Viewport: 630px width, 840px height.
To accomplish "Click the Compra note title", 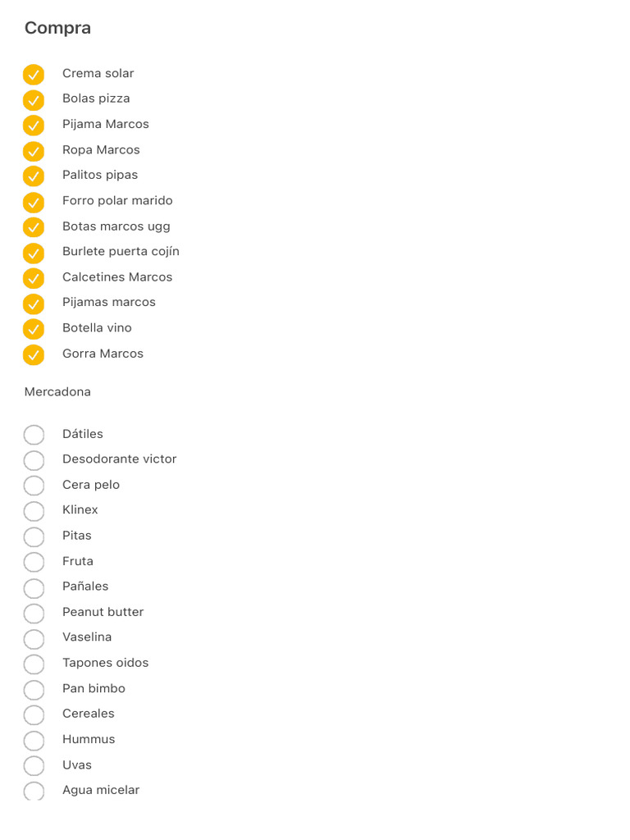I will 57,28.
